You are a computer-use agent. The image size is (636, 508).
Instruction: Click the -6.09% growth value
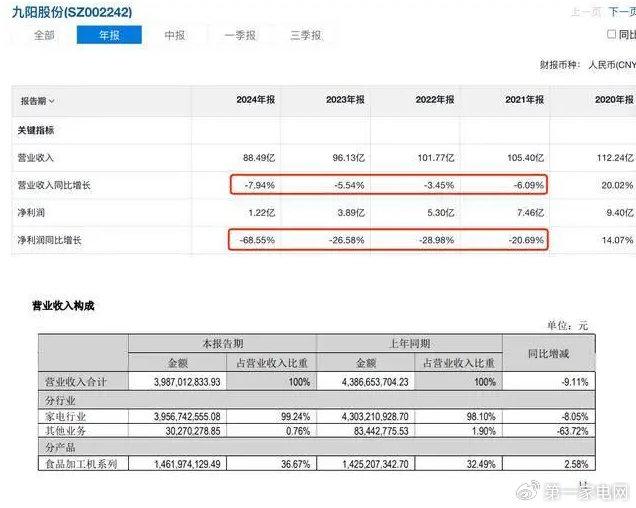tap(529, 185)
